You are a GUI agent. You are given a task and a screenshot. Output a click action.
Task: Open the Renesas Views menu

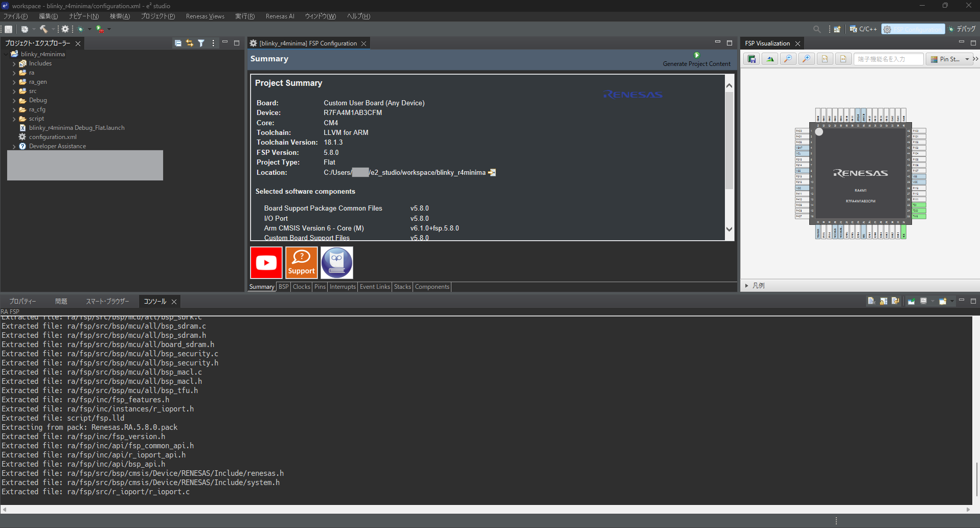[205, 16]
